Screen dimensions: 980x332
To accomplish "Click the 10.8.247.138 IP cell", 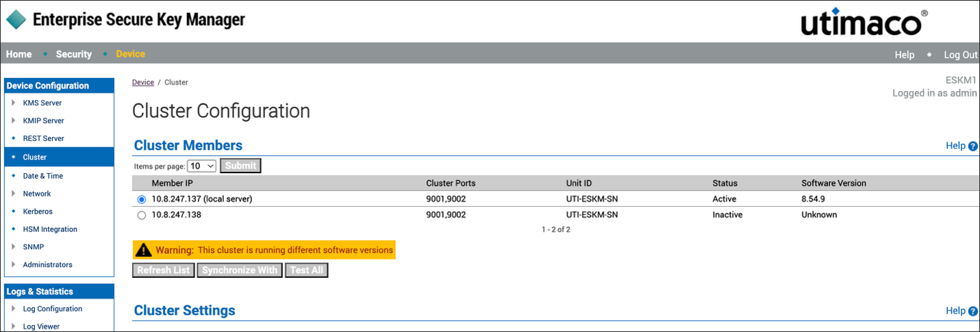I will pos(176,215).
